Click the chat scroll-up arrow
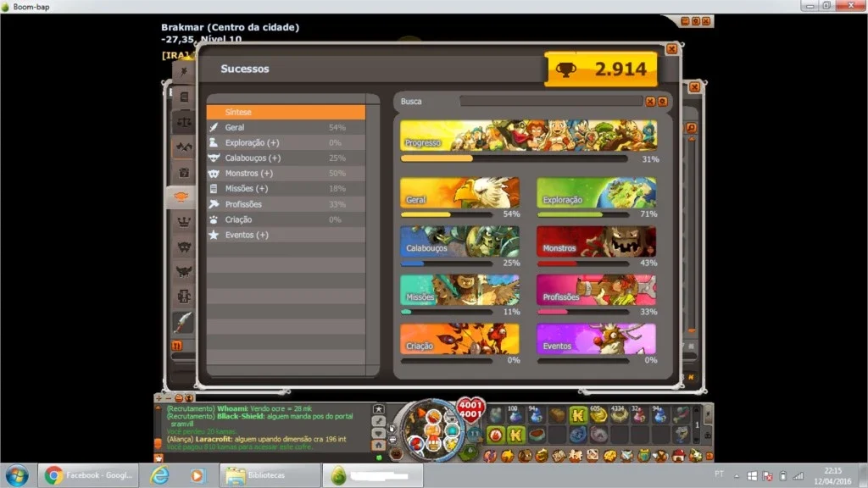The height and width of the screenshot is (488, 868). 159,408
